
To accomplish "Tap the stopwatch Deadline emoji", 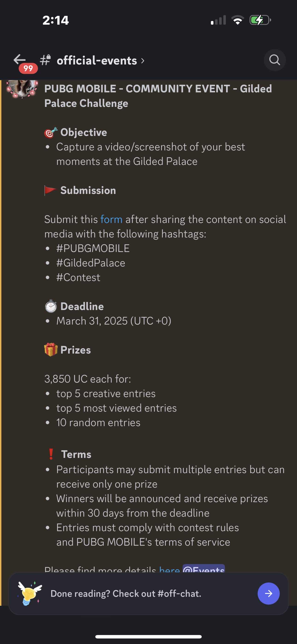I will tap(51, 306).
